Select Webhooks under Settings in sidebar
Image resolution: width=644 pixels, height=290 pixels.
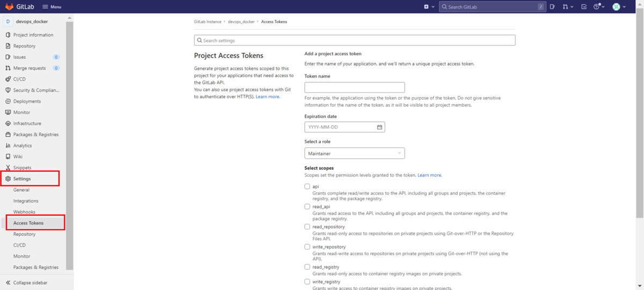pos(24,212)
